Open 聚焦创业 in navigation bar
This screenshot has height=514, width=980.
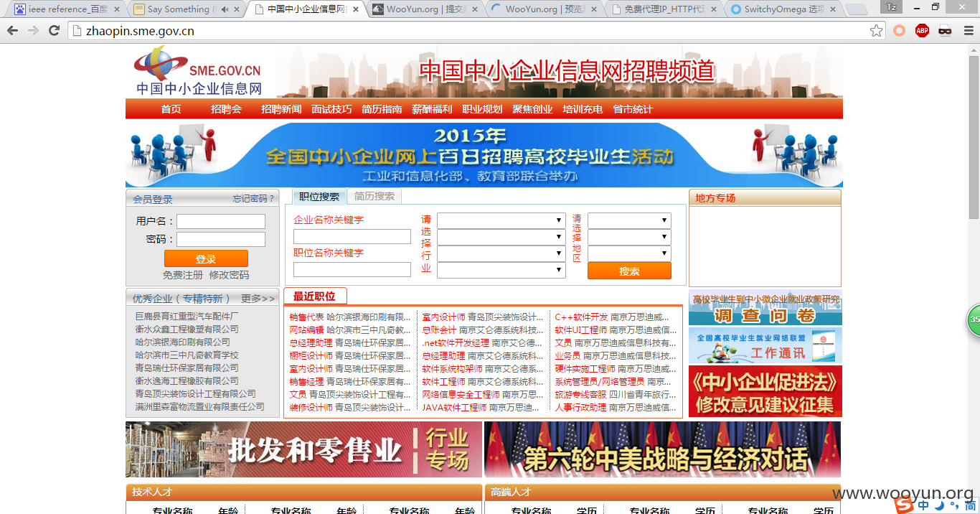(x=532, y=109)
